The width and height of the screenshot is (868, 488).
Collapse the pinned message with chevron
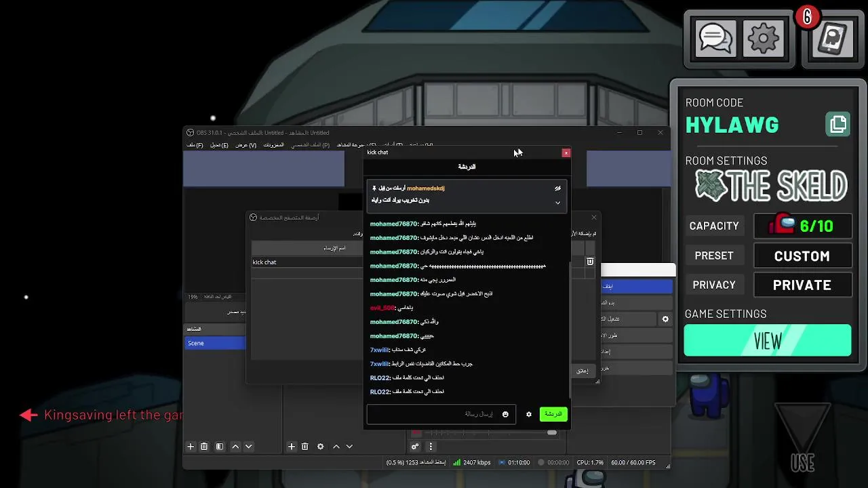pyautogui.click(x=558, y=202)
